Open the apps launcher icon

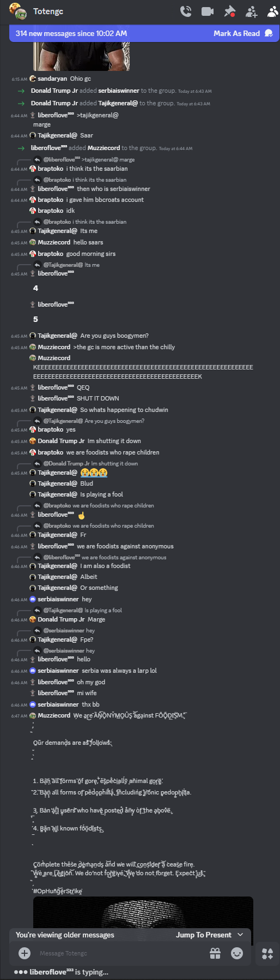(x=267, y=953)
